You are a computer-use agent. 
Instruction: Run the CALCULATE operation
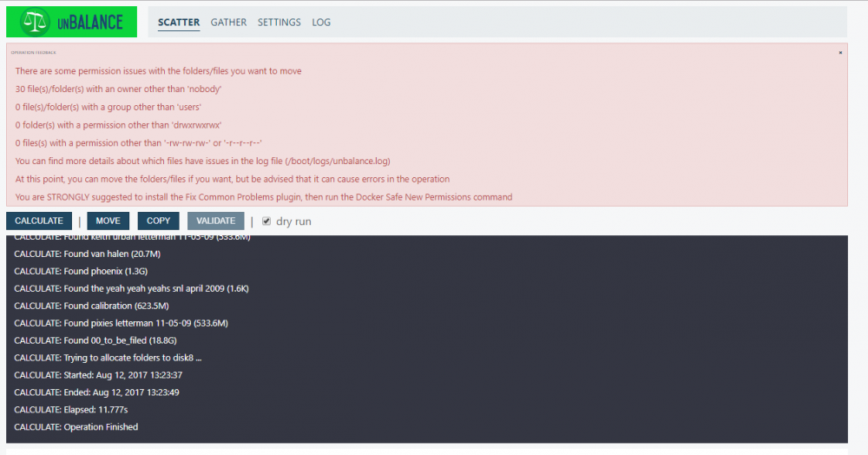[x=39, y=221]
